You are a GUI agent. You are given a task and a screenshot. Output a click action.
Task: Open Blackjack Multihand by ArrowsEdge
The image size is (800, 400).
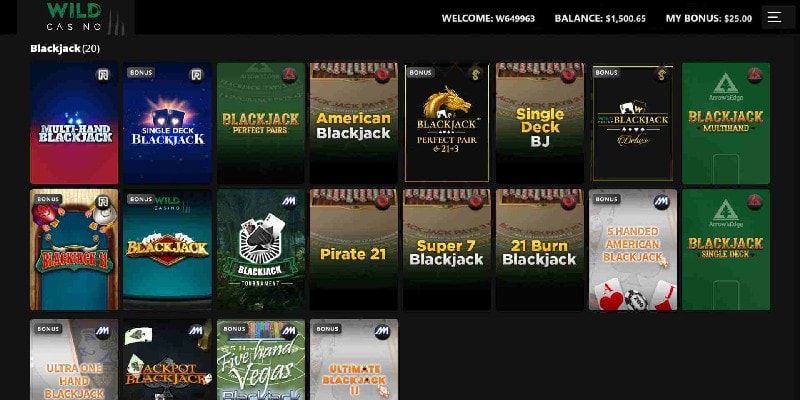tap(726, 123)
